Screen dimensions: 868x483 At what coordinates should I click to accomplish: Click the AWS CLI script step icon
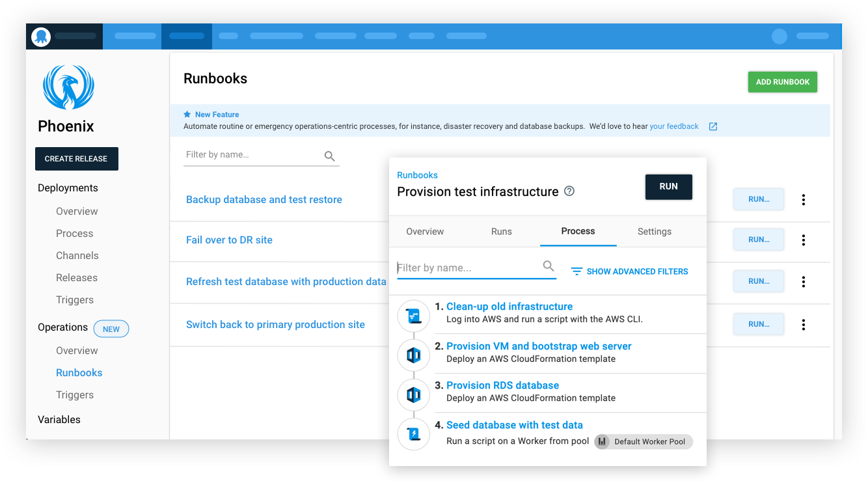tap(414, 316)
